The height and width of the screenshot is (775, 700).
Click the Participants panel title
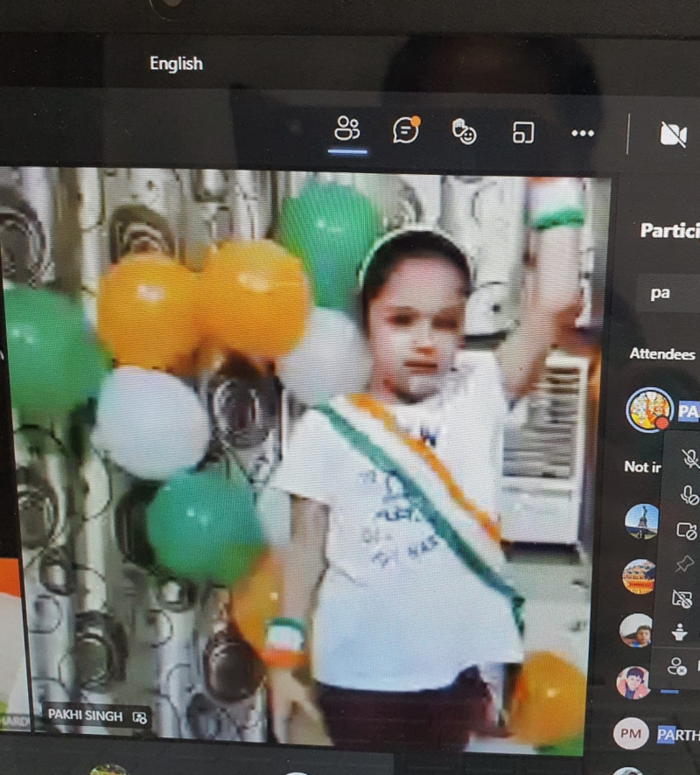(x=670, y=230)
